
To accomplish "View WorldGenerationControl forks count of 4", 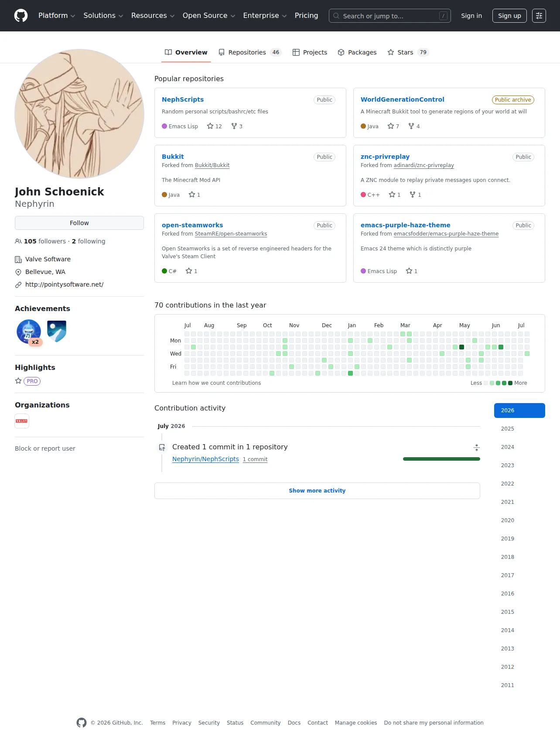I will coord(414,126).
